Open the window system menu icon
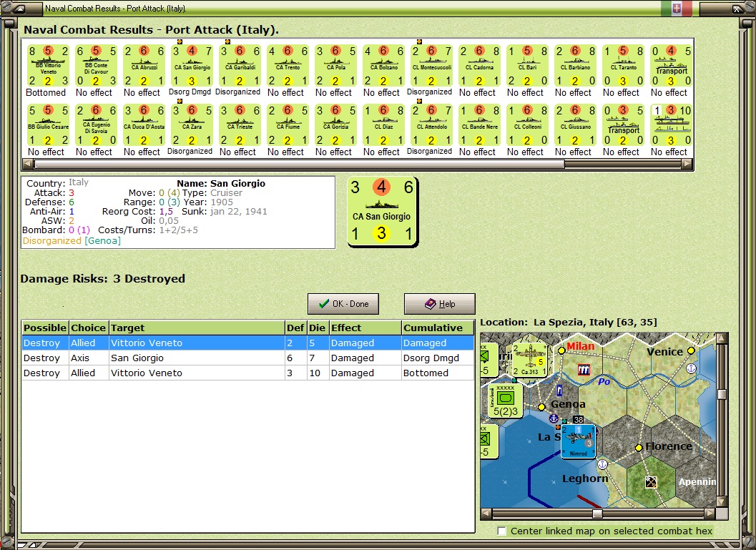Viewport: 756px width, 550px height. coord(19,9)
